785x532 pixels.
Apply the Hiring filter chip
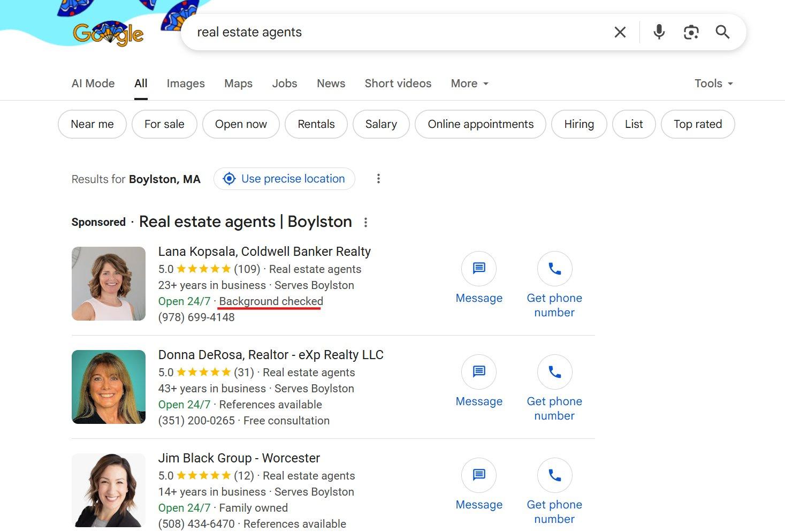point(579,124)
